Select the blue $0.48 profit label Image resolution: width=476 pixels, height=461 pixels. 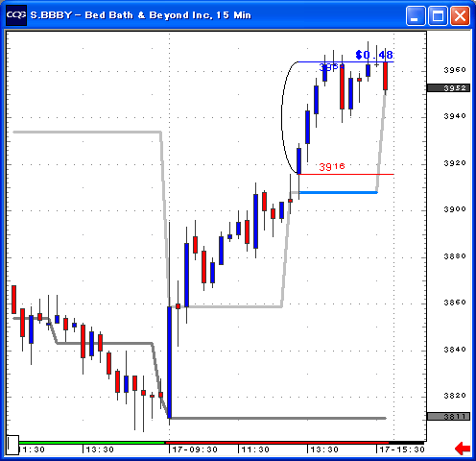(374, 55)
